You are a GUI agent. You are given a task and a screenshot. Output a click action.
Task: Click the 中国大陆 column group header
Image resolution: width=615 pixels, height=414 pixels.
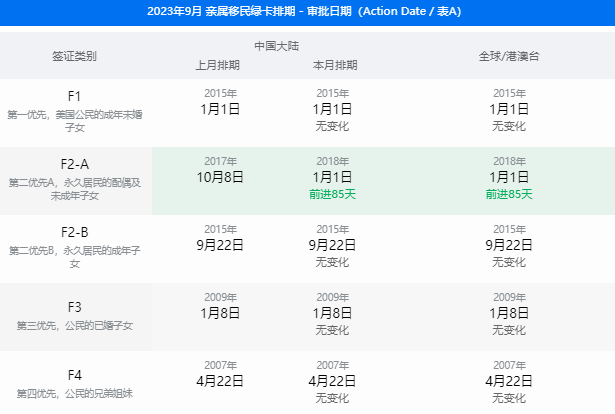276,46
